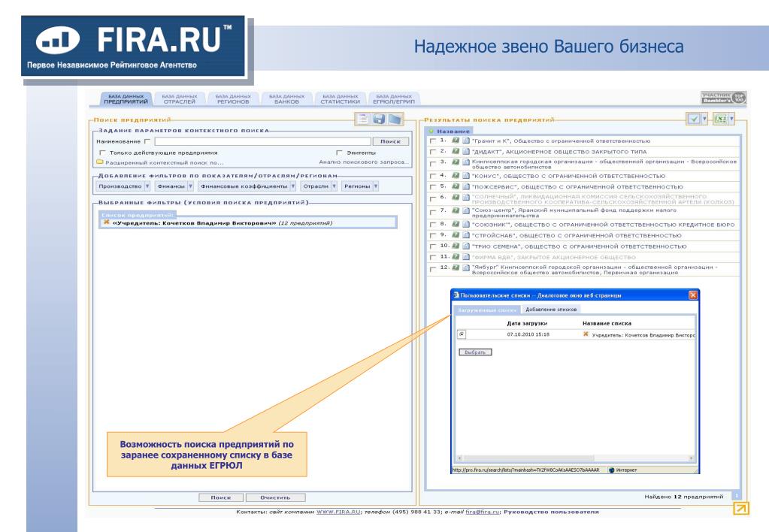
Task: Click Поиск button beside name field
Action: coord(390,141)
